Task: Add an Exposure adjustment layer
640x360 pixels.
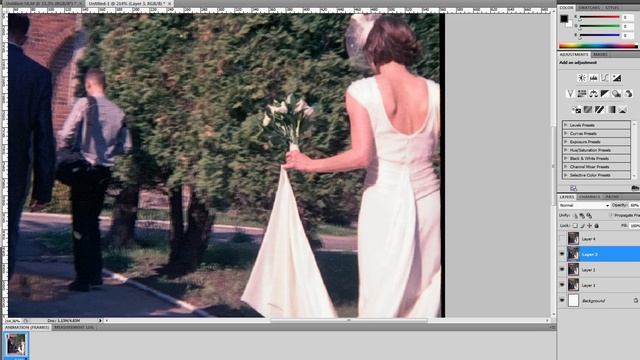Action: pos(616,78)
